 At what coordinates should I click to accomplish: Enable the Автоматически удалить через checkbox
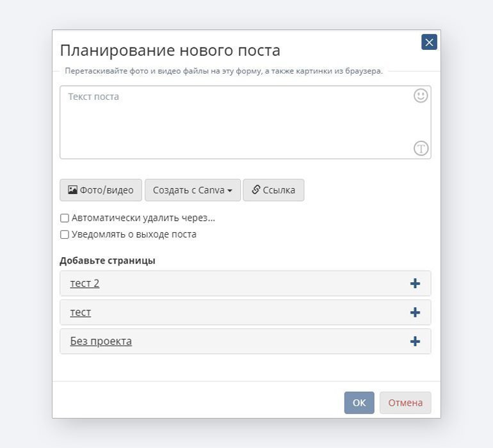tap(65, 218)
